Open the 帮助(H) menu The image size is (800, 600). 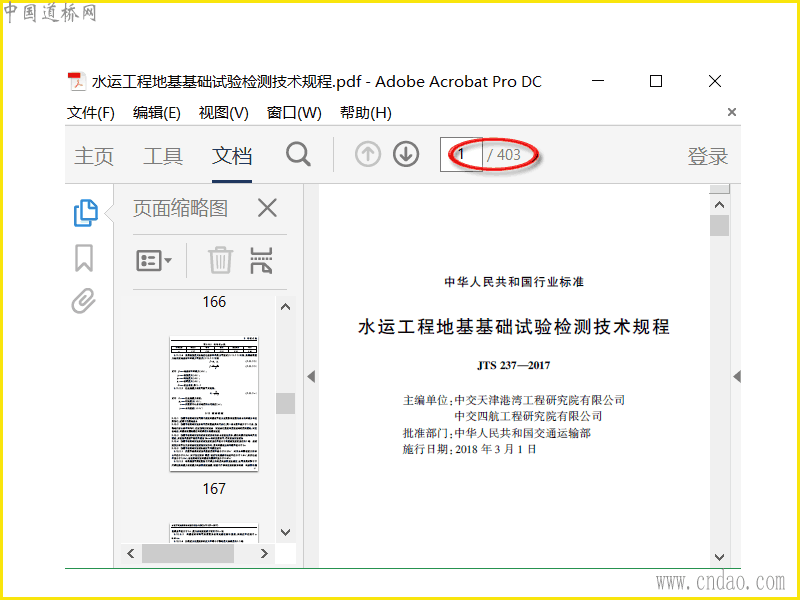(x=366, y=112)
